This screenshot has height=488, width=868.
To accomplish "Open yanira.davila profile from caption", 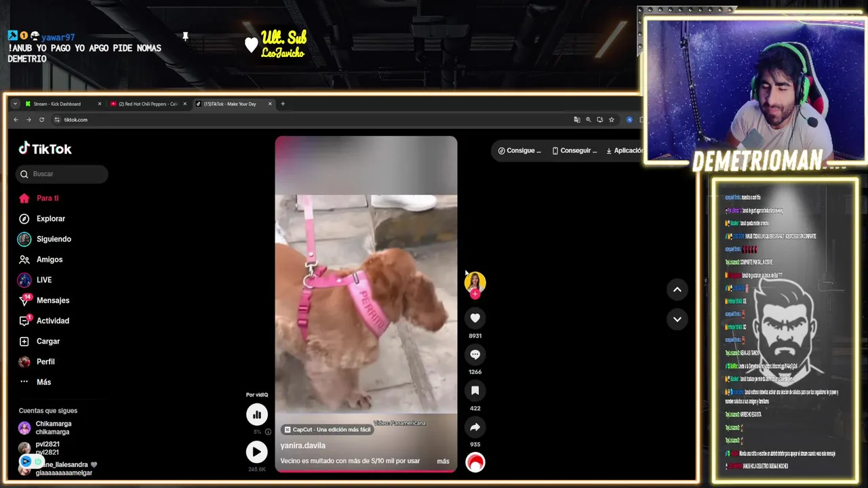I will tap(303, 445).
